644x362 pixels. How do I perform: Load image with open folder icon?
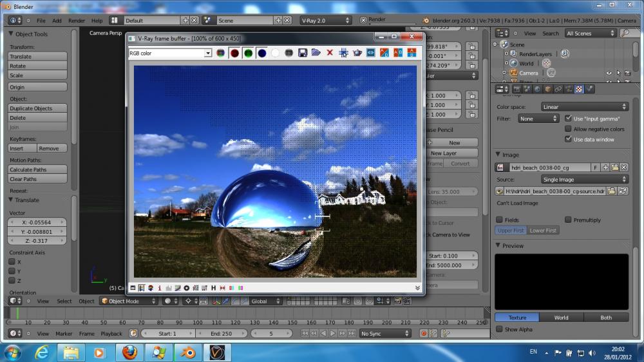click(316, 53)
